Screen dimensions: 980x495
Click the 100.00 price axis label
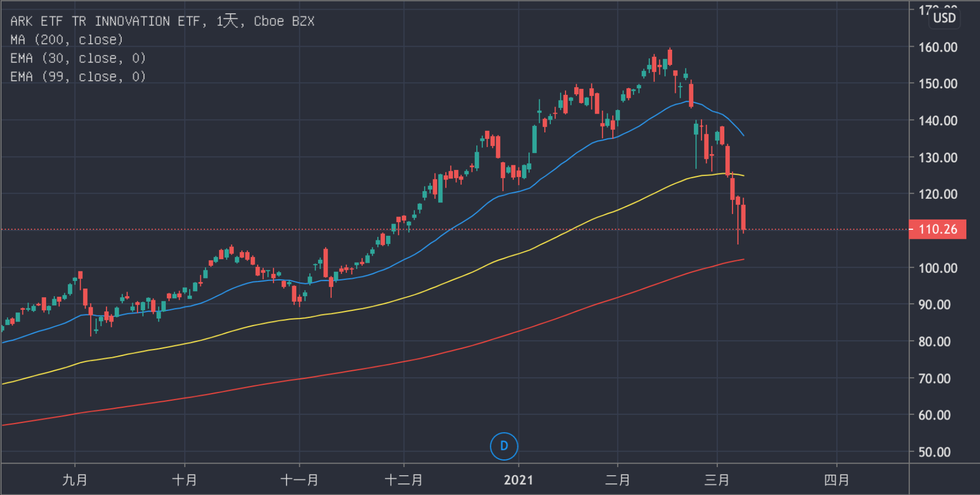click(x=938, y=268)
